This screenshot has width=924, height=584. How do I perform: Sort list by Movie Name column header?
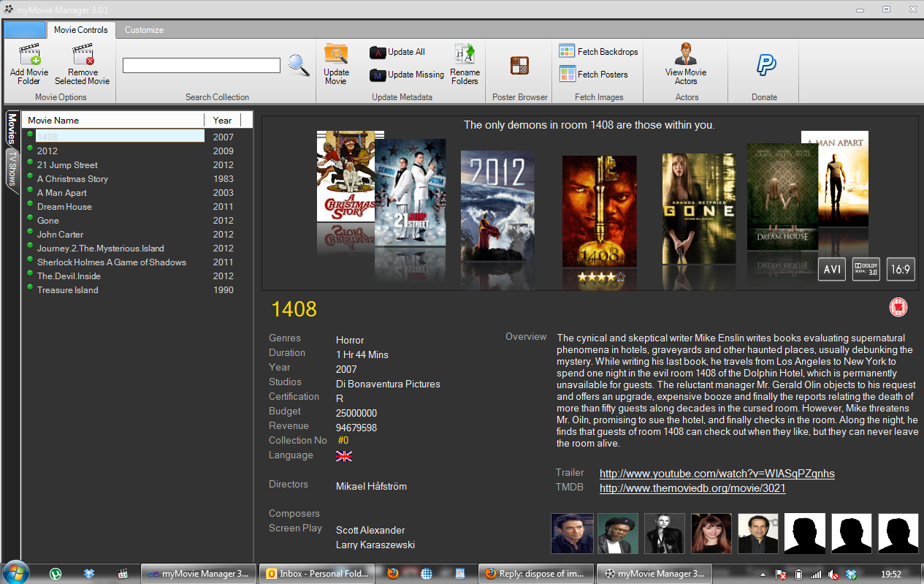click(112, 120)
